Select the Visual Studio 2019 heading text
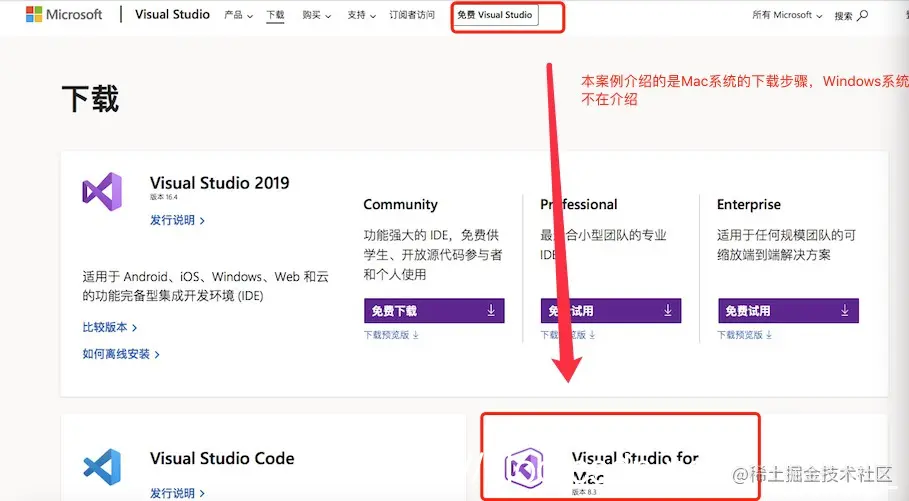Screen dimensions: 909x501 click(220, 183)
